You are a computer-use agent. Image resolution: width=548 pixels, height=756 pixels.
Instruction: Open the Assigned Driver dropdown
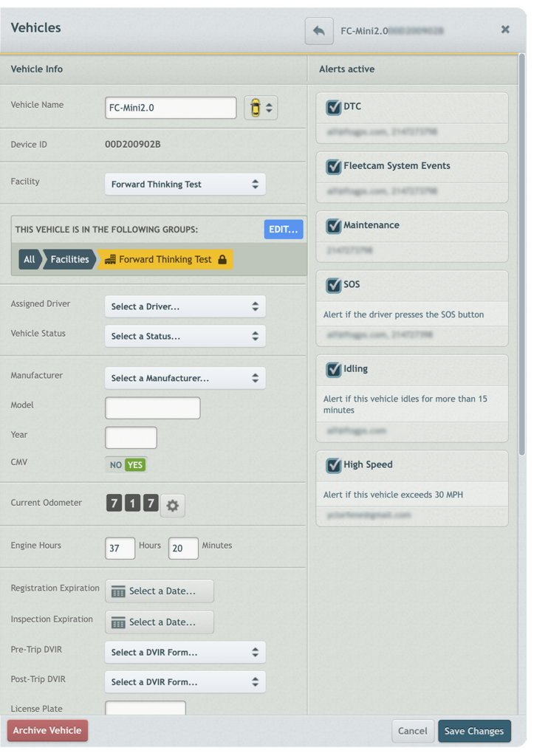185,306
